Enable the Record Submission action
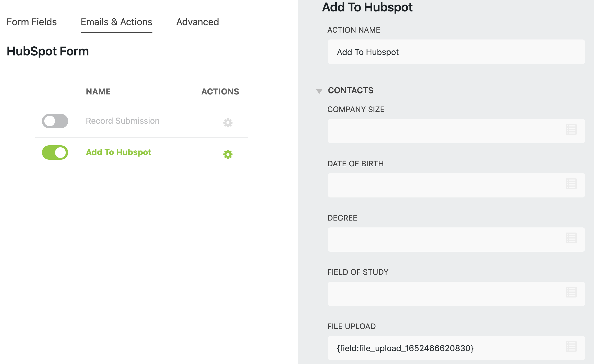 55,121
